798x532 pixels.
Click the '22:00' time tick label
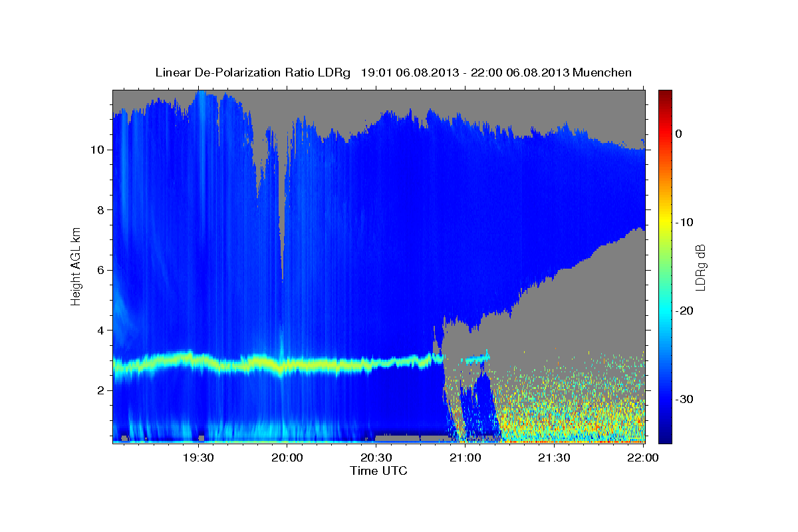(x=644, y=458)
